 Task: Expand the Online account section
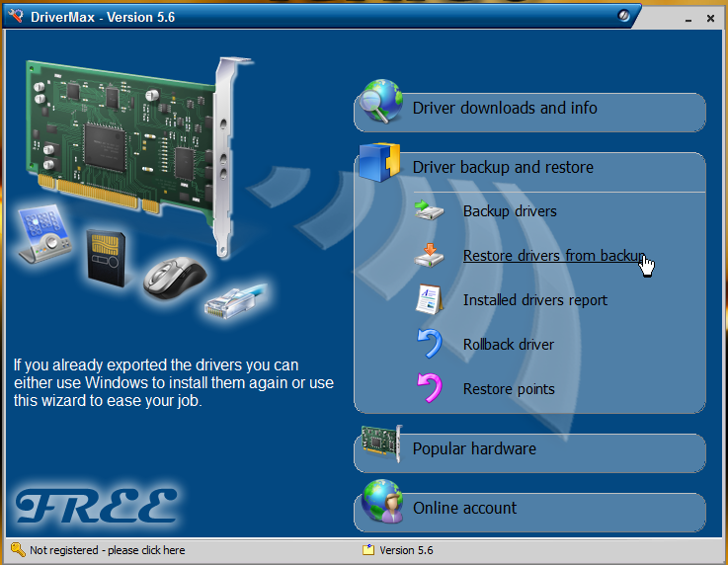464,509
